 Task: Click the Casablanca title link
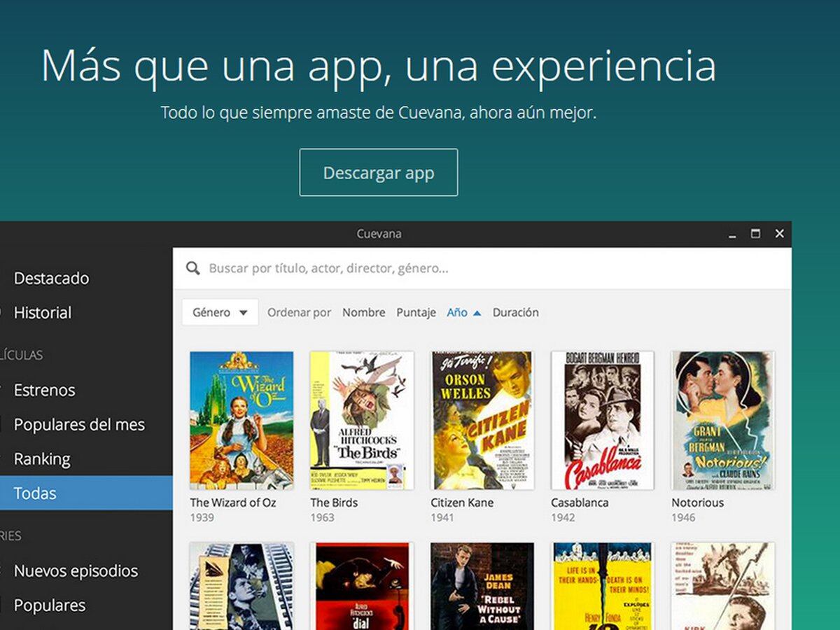pyautogui.click(x=580, y=503)
